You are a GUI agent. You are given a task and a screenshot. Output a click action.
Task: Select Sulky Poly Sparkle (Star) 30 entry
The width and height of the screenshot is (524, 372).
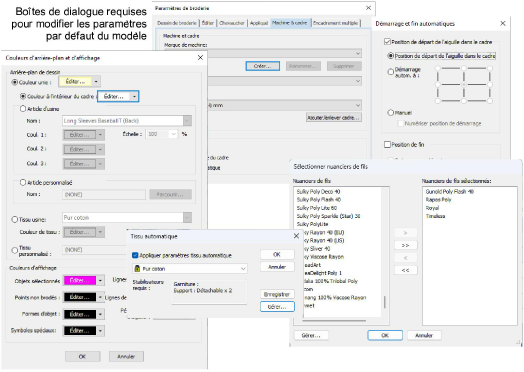(x=329, y=216)
